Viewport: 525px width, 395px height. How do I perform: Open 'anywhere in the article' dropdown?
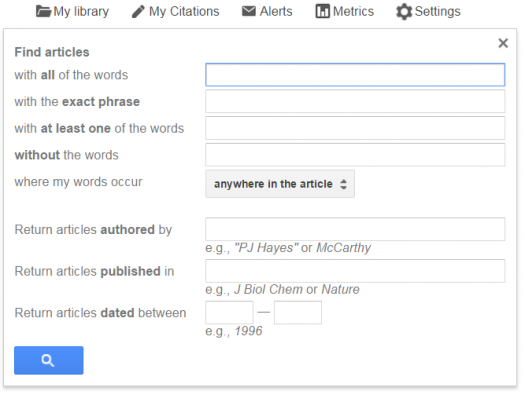280,184
